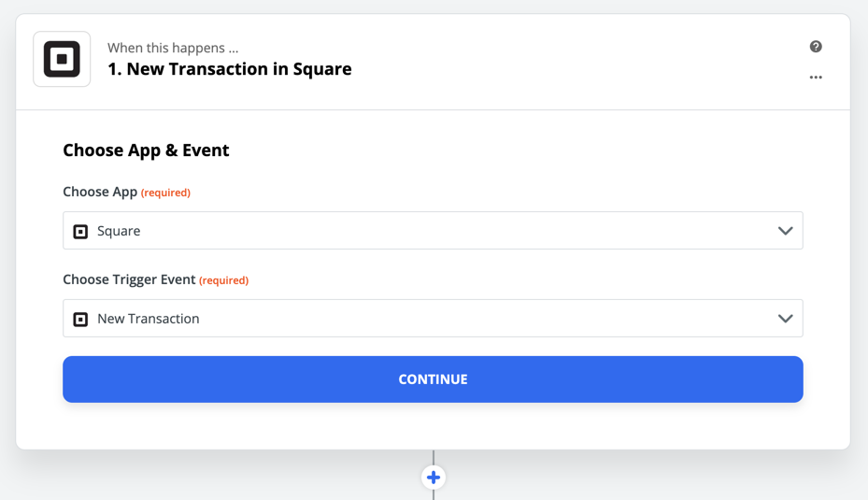Click the "Choose App & Event" heading

(x=146, y=150)
